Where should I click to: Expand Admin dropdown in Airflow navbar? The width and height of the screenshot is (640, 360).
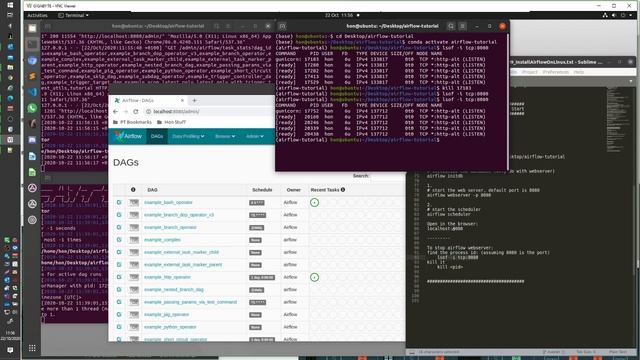tap(255, 136)
